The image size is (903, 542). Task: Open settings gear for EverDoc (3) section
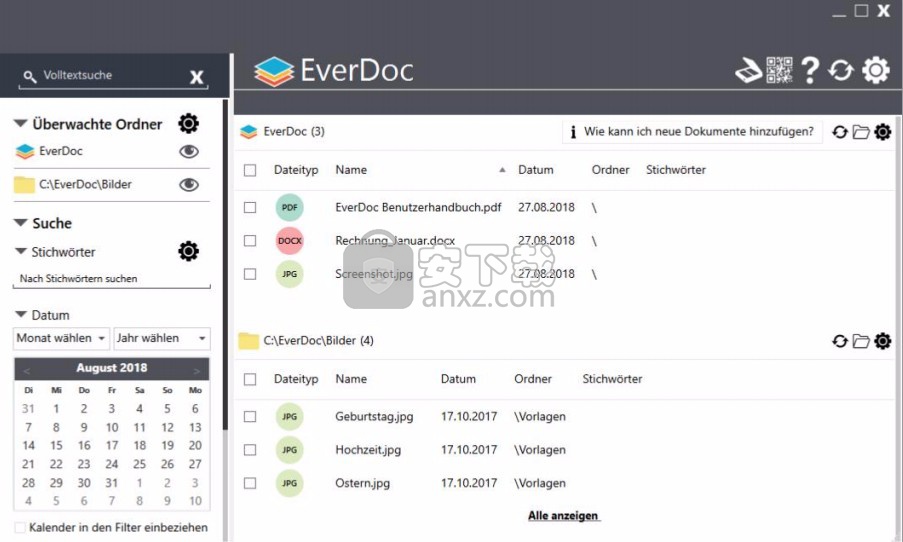click(x=882, y=132)
